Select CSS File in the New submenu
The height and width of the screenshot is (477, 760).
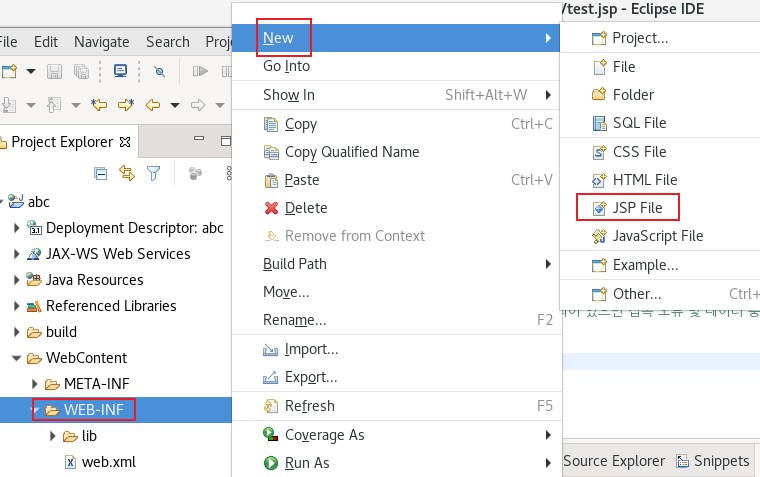(x=660, y=152)
